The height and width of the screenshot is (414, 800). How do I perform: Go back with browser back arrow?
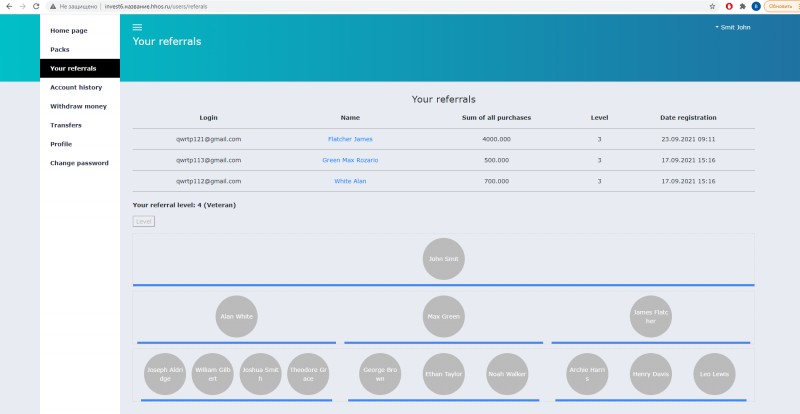[x=9, y=7]
